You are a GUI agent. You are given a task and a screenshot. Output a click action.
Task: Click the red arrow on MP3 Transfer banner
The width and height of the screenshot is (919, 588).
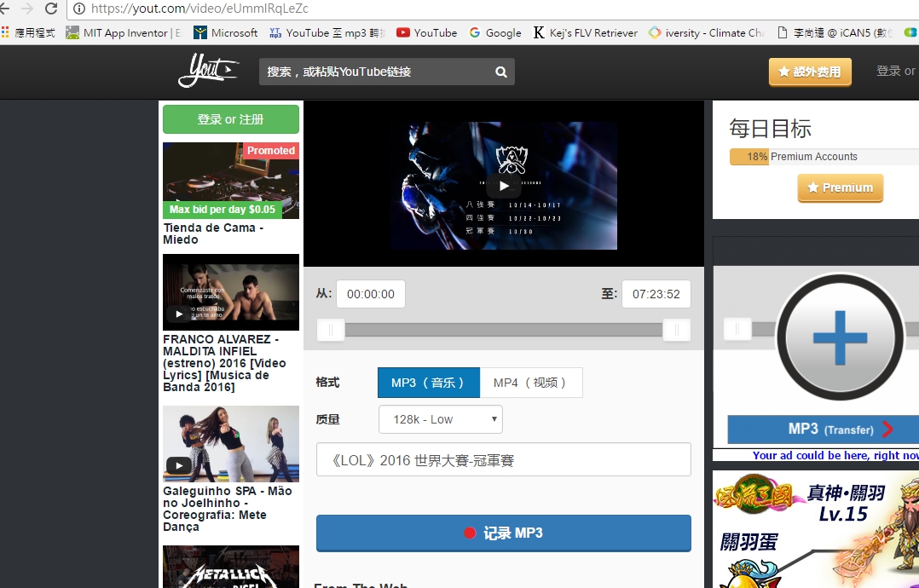[887, 429]
